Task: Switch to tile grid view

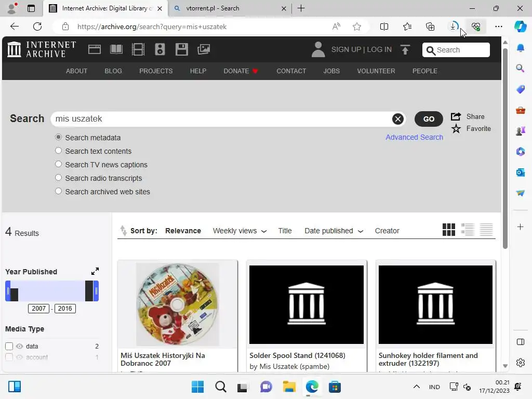Action: pyautogui.click(x=448, y=230)
